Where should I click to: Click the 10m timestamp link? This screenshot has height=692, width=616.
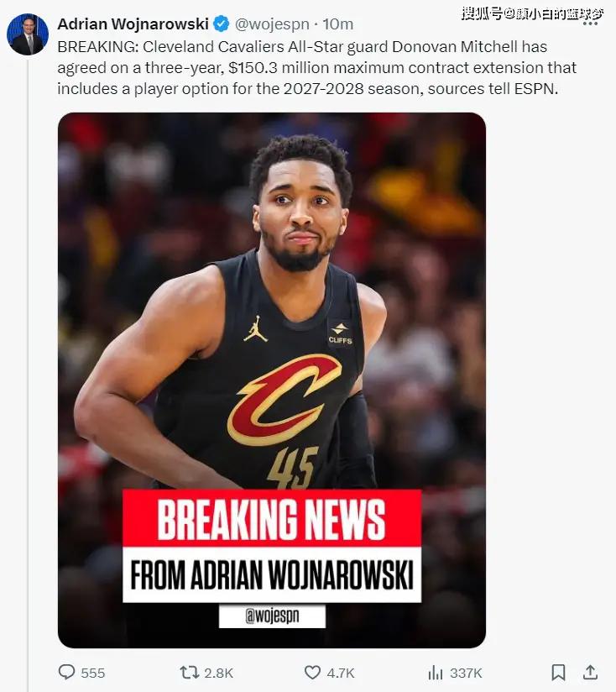tap(337, 24)
